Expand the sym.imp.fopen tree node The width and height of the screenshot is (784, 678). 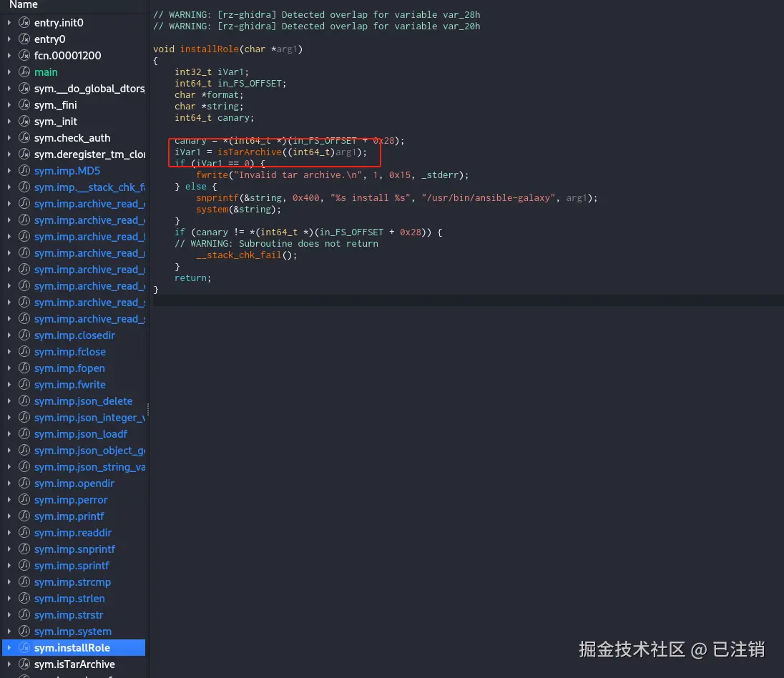(x=9, y=368)
